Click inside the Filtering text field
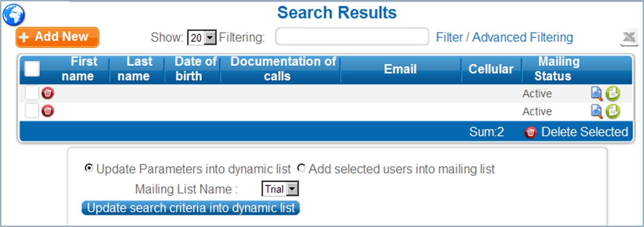Screen dimensions: 644x227 (352, 37)
